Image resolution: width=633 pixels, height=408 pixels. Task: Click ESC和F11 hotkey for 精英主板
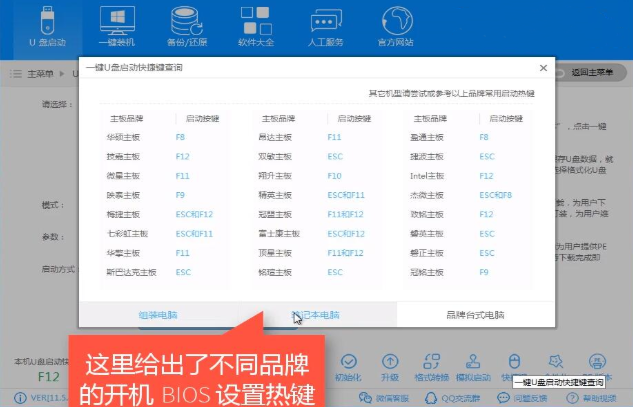pyautogui.click(x=346, y=195)
